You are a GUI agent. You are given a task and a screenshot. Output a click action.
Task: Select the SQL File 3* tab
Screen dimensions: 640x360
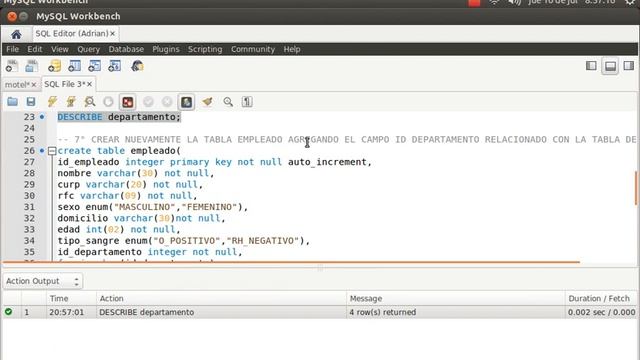[x=64, y=84]
